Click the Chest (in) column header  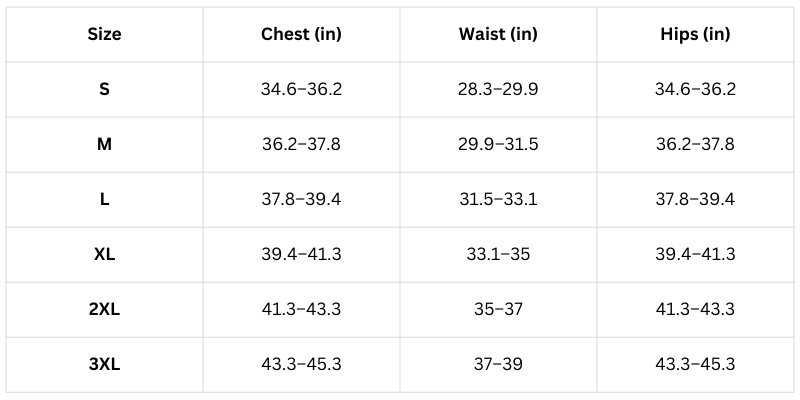(x=301, y=35)
